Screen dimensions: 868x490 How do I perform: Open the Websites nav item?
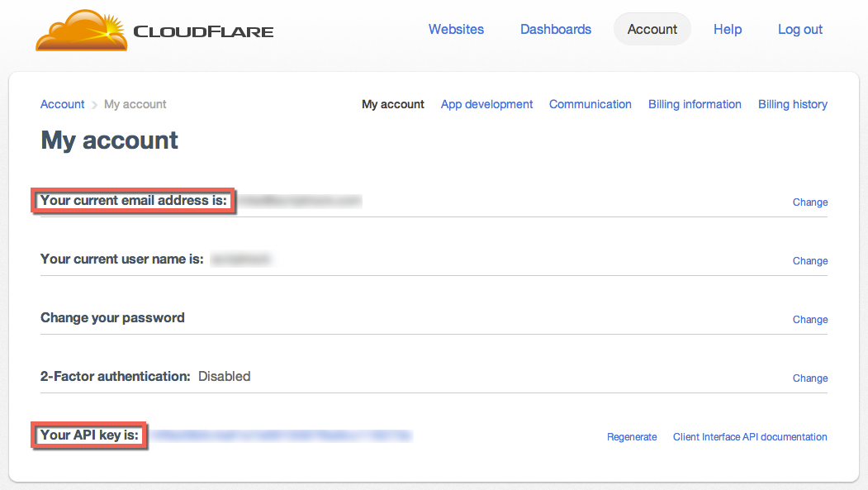(x=456, y=30)
